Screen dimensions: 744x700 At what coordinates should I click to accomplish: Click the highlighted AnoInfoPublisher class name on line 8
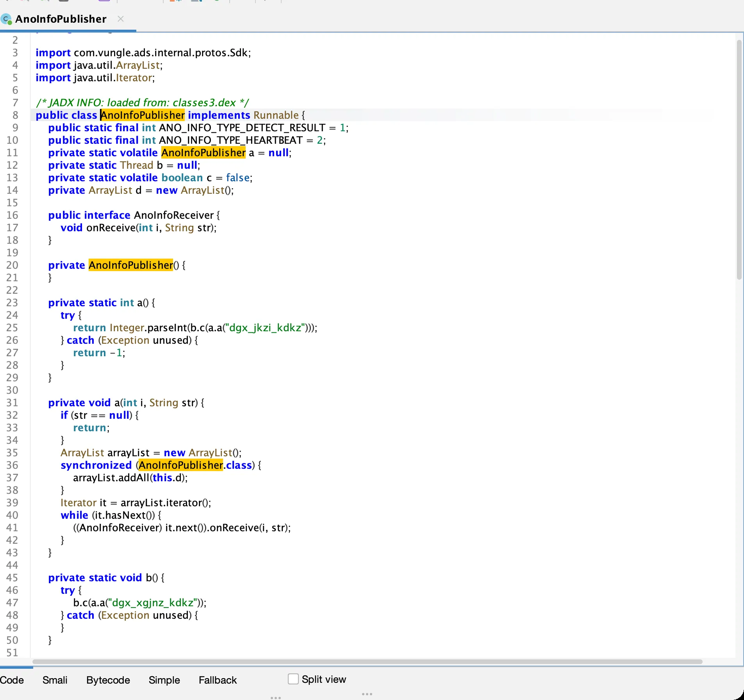pyautogui.click(x=143, y=115)
